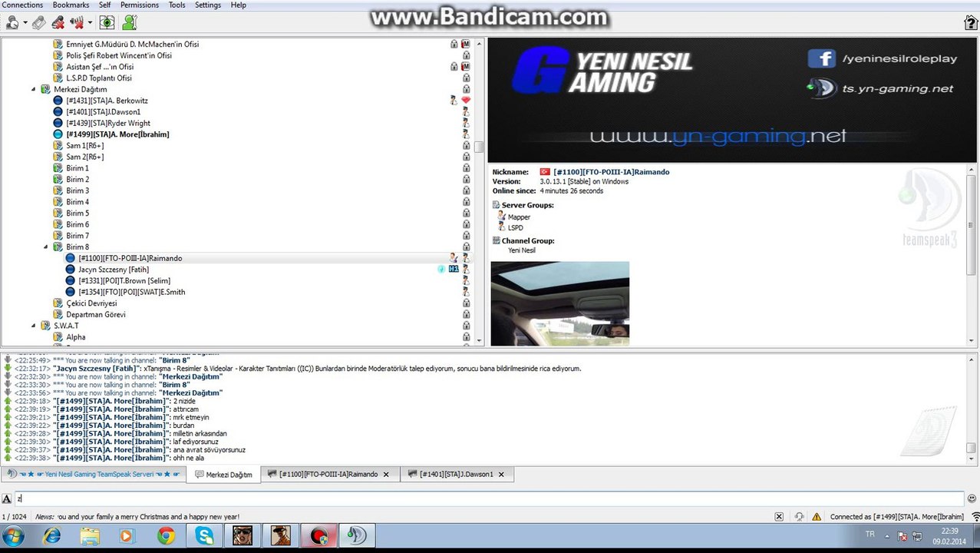Select the Departman Görevi channel
Screen dimensions: 980x553
(96, 314)
